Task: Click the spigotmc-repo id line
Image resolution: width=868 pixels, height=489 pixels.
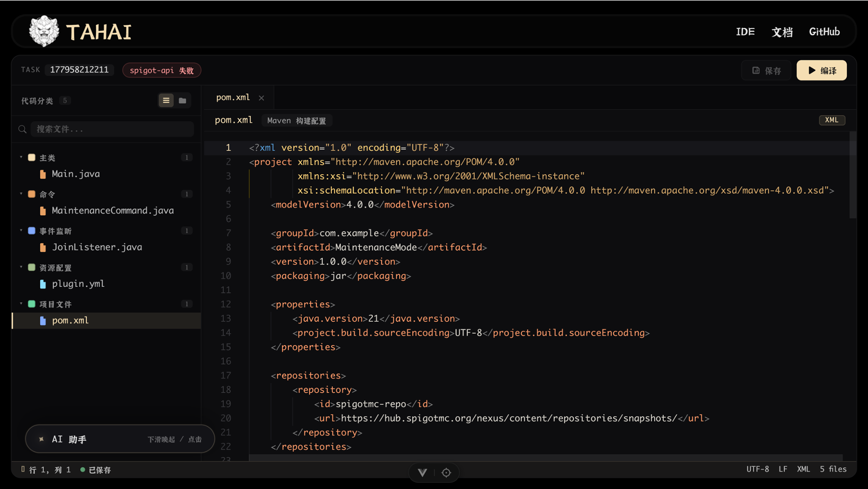Action: (374, 404)
